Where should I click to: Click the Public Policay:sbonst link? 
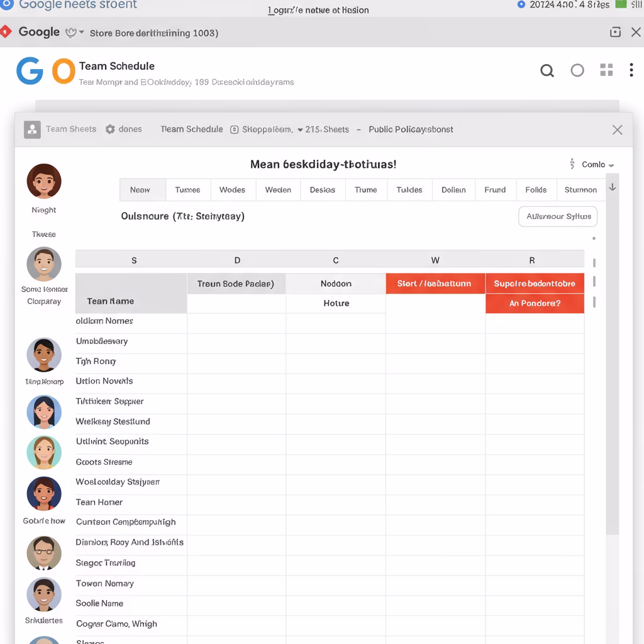point(411,130)
